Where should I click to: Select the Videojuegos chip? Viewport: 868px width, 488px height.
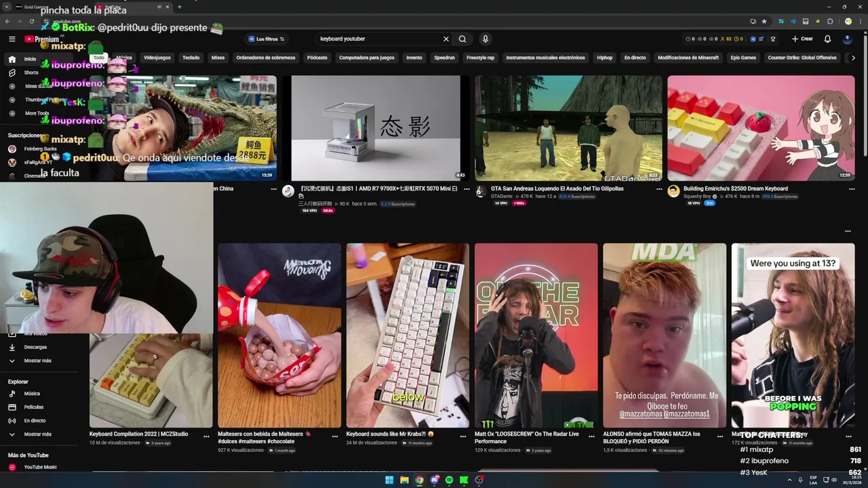(157, 58)
